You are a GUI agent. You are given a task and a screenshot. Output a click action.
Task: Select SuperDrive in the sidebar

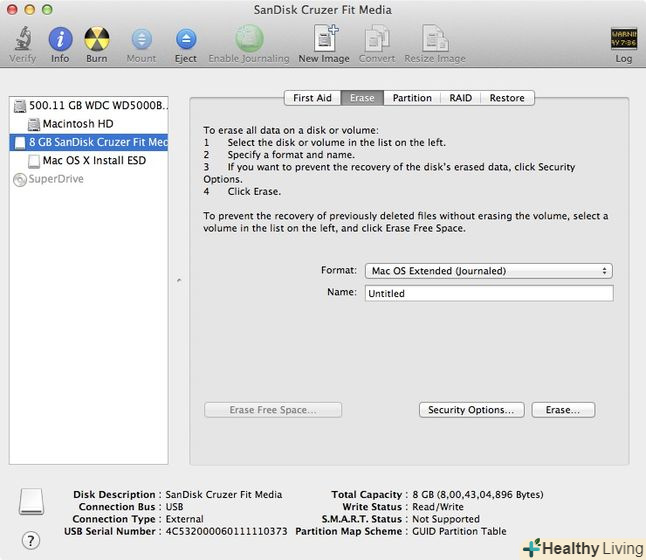(89, 179)
